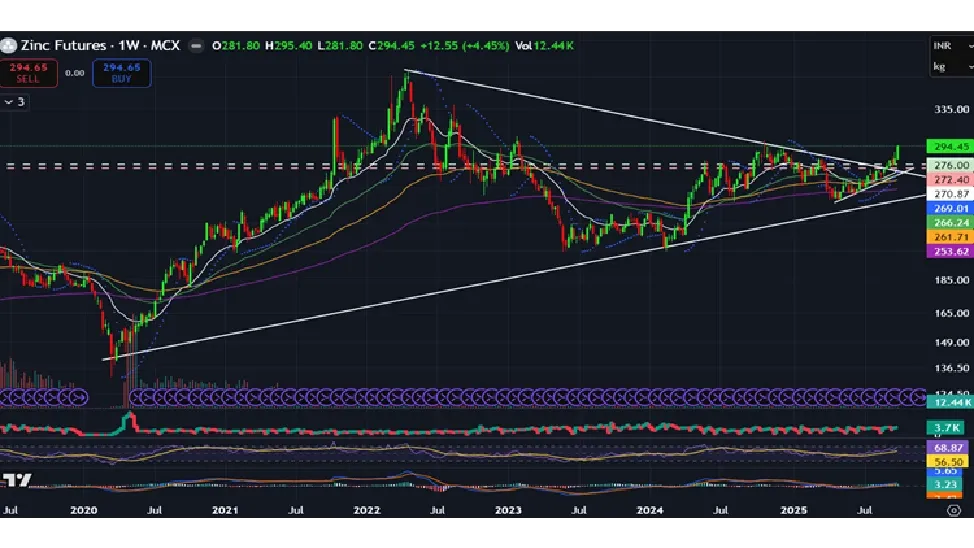Click the green 294.45 current price label
This screenshot has height=548, width=974.
[x=948, y=146]
